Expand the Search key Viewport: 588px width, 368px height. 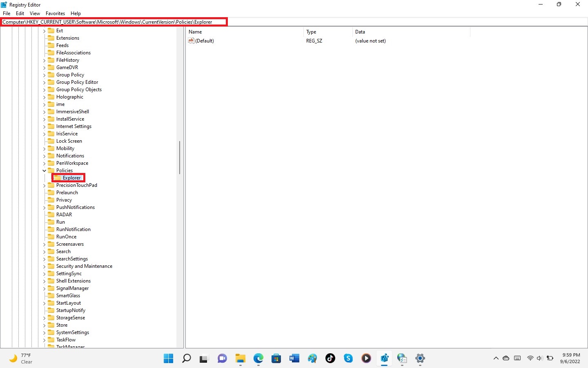click(45, 251)
